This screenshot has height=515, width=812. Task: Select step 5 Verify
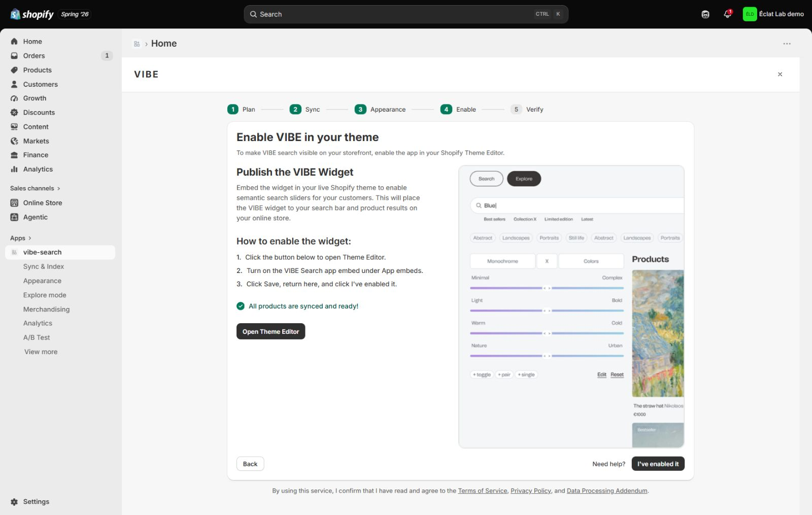pos(527,109)
